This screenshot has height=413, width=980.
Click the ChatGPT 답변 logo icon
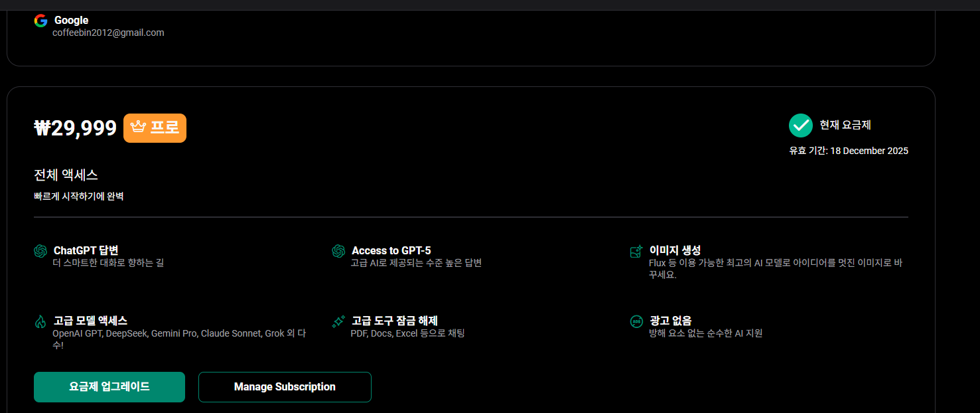(x=40, y=251)
